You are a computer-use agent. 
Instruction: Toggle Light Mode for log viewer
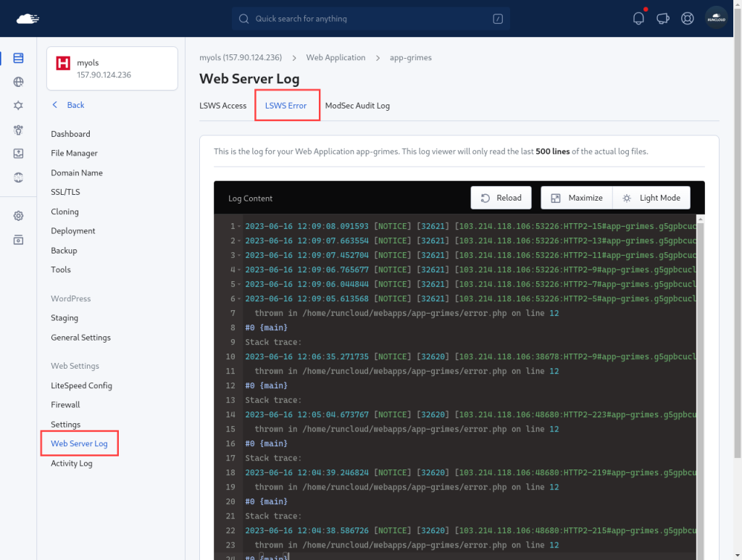pos(651,198)
